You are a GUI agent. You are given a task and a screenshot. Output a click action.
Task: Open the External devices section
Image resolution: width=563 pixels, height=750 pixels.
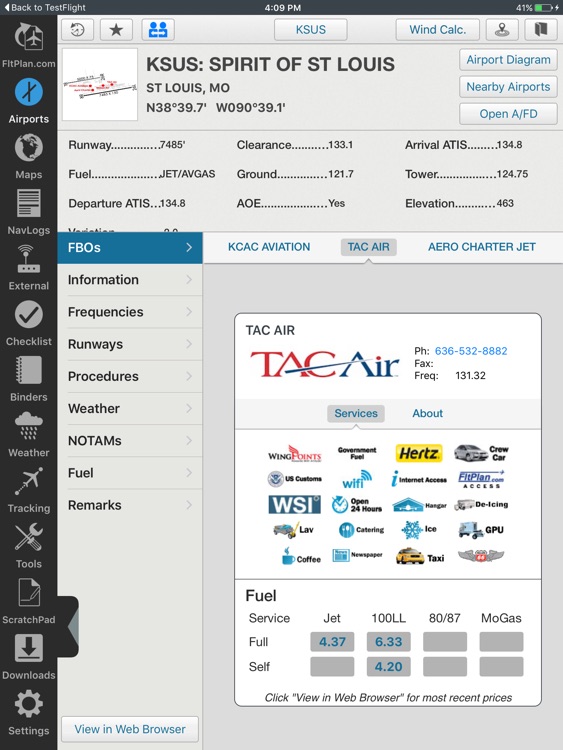[28, 267]
